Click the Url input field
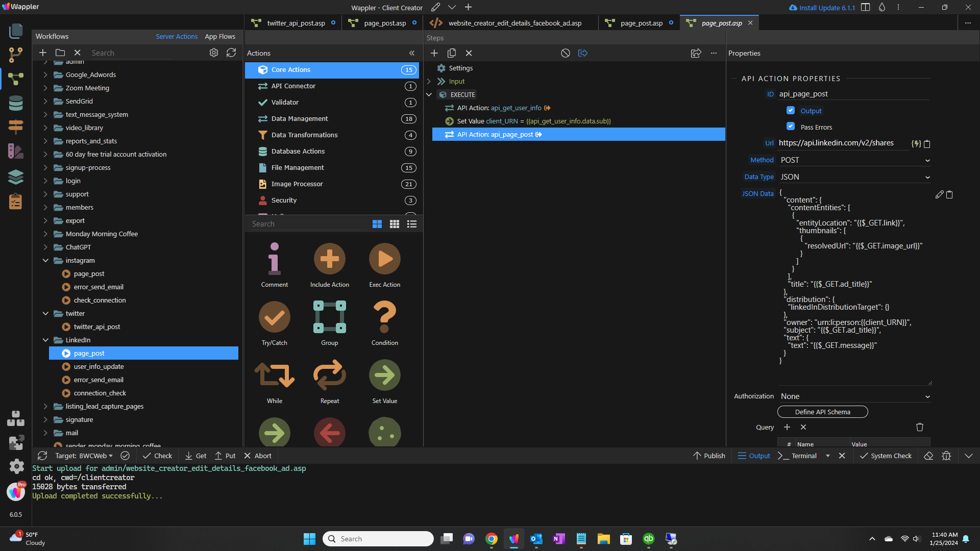The width and height of the screenshot is (980, 551). pyautogui.click(x=843, y=143)
